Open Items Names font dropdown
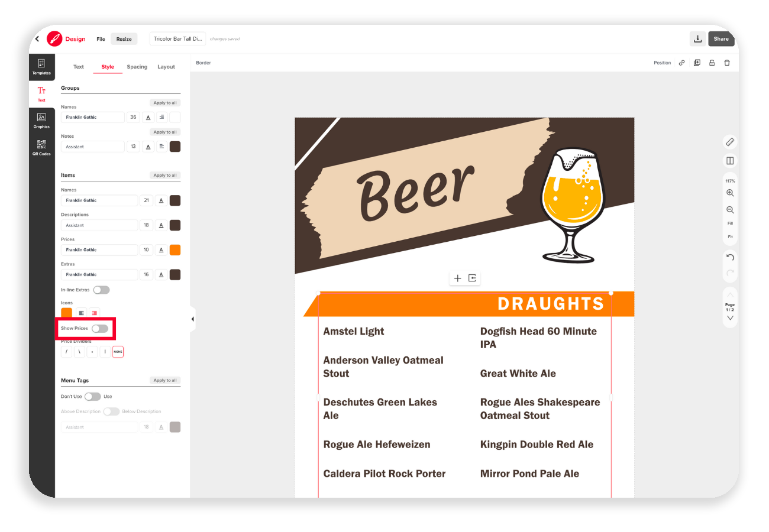The image size is (769, 532). pyautogui.click(x=99, y=200)
